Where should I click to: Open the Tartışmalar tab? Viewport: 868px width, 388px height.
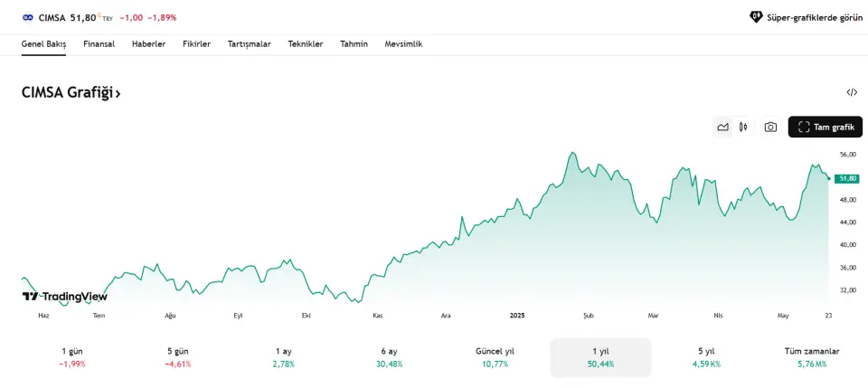click(x=250, y=44)
